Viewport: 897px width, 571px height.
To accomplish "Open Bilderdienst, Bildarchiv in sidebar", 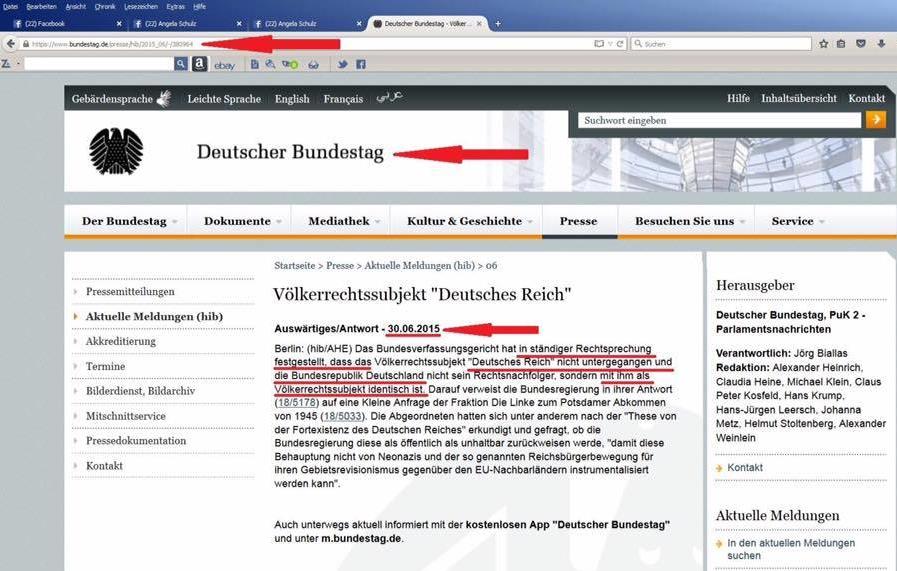I will (x=140, y=391).
